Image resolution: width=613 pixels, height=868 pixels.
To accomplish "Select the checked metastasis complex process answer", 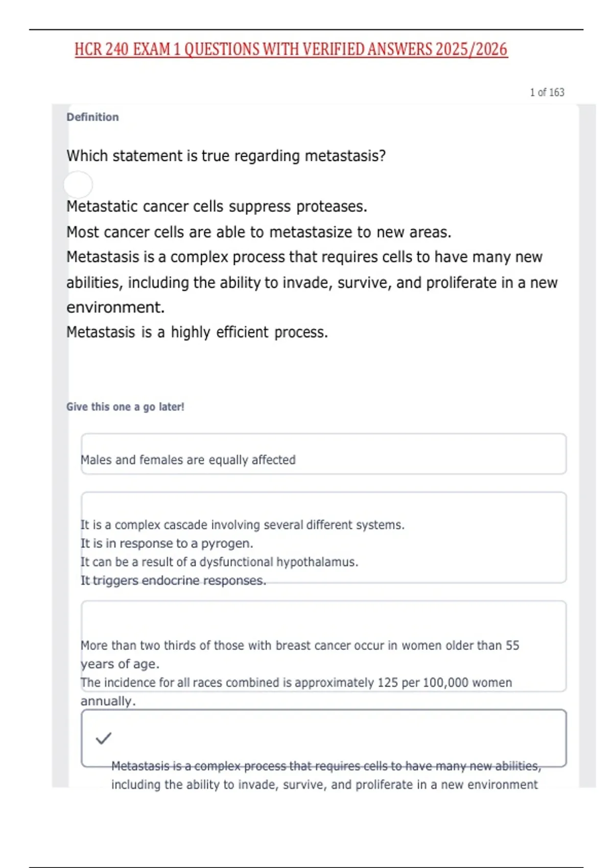I will click(x=324, y=738).
